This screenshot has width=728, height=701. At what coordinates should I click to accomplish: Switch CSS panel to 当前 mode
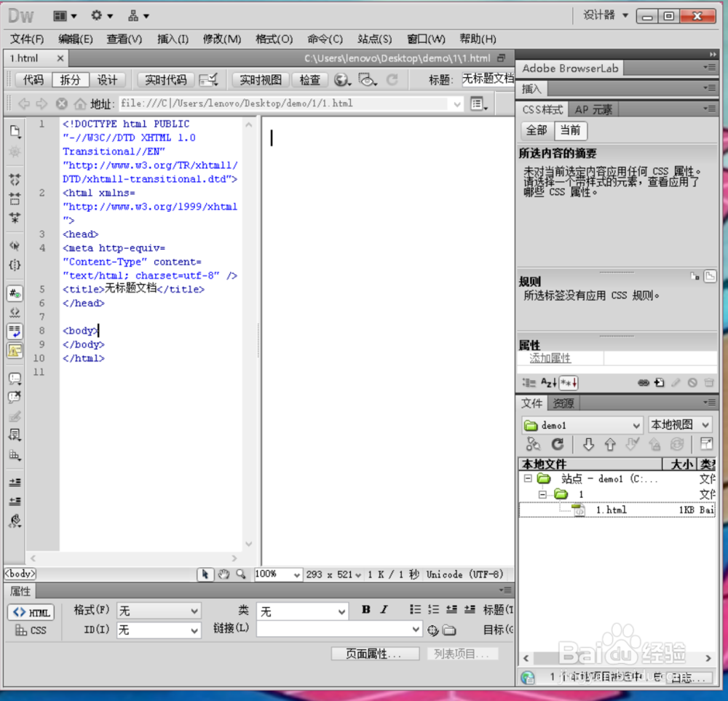[571, 130]
